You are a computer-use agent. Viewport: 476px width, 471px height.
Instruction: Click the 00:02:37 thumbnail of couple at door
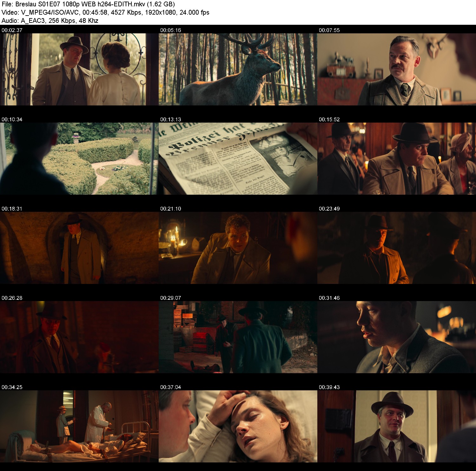pos(79,69)
